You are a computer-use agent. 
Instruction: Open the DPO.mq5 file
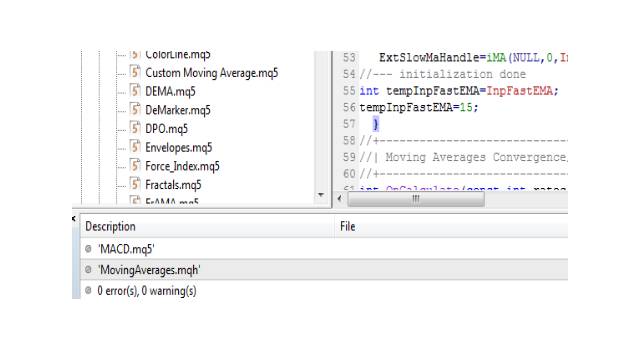coord(167,129)
